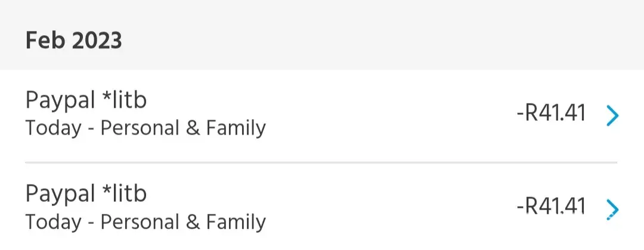Tap the Feb 2023 month header

(x=74, y=40)
